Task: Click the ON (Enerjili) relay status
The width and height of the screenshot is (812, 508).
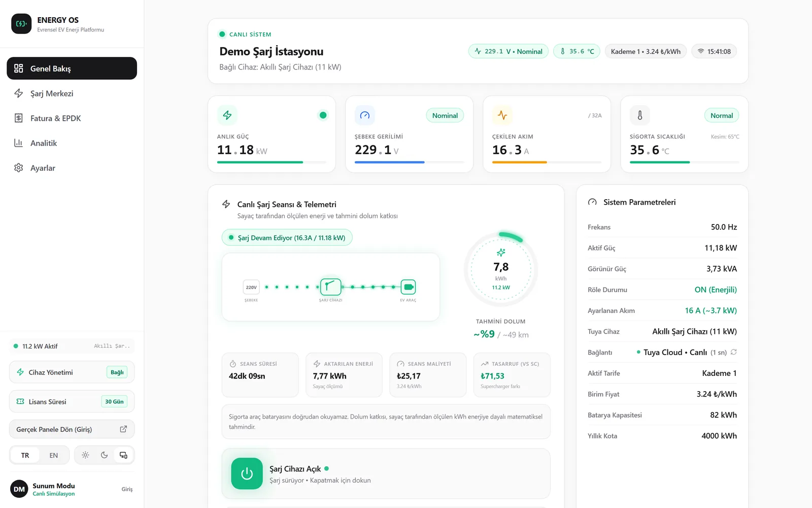Action: pos(716,290)
